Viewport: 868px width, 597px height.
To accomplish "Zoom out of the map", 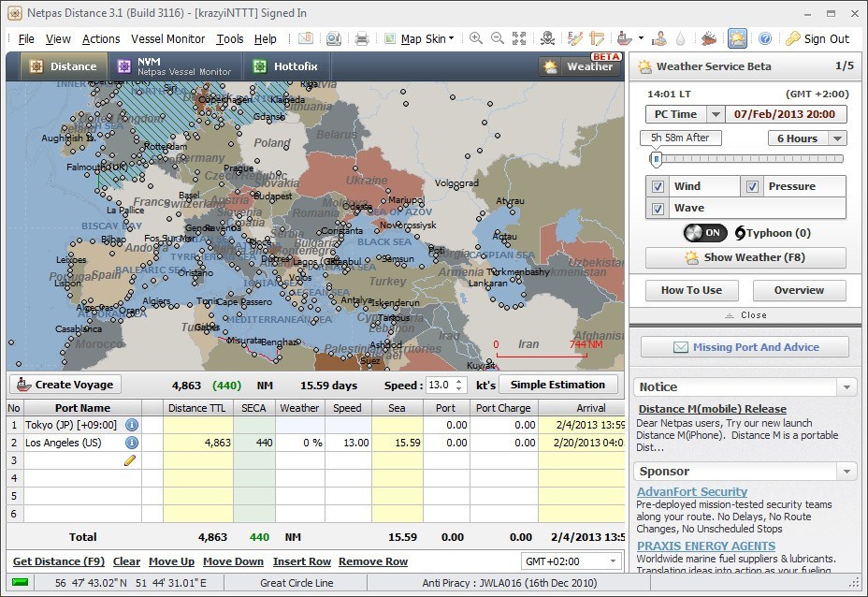I will click(x=498, y=38).
